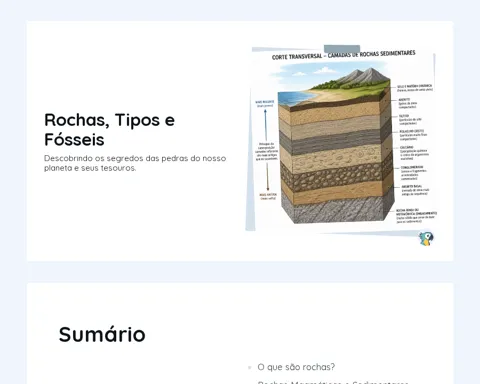Click the "Sumário" heading
Image resolution: width=480 pixels, height=384 pixels.
[102, 334]
